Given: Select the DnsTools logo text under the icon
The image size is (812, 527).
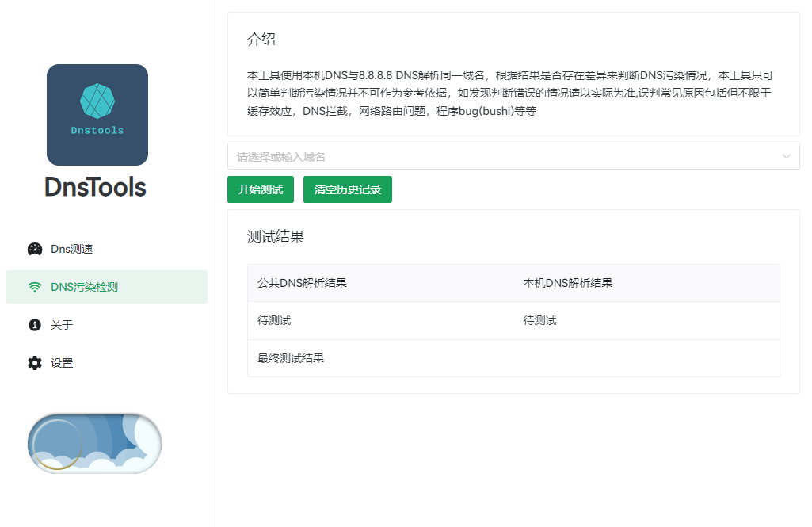Looking at the screenshot, I should [x=96, y=188].
